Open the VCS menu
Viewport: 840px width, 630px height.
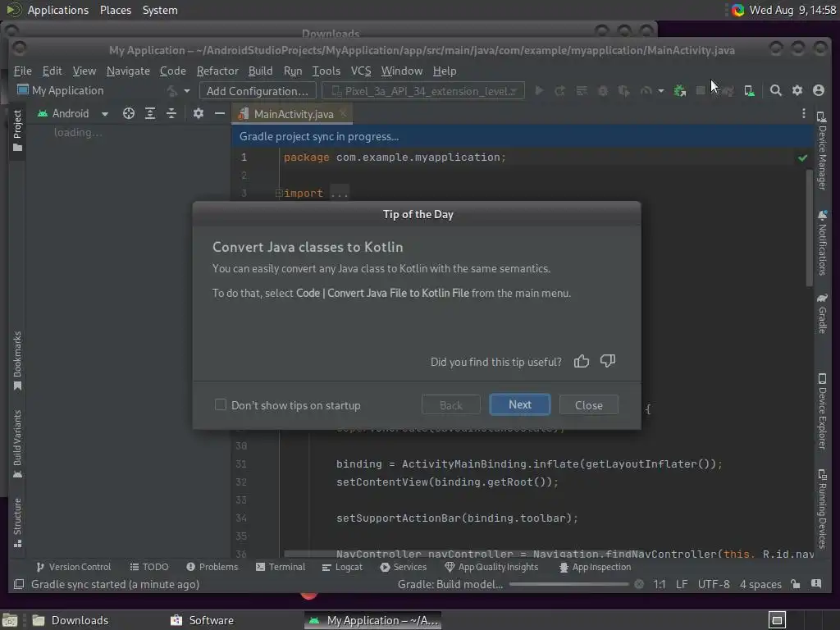[x=361, y=71]
